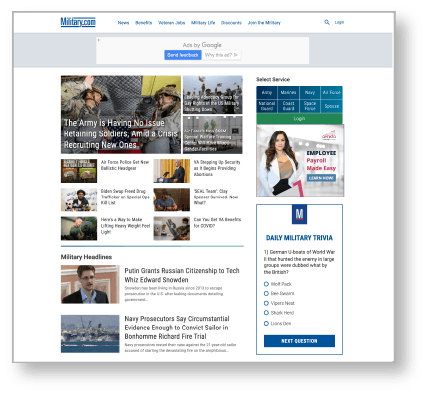Open the Discounts menu
Image resolution: width=428 pixels, height=394 pixels.
231,23
